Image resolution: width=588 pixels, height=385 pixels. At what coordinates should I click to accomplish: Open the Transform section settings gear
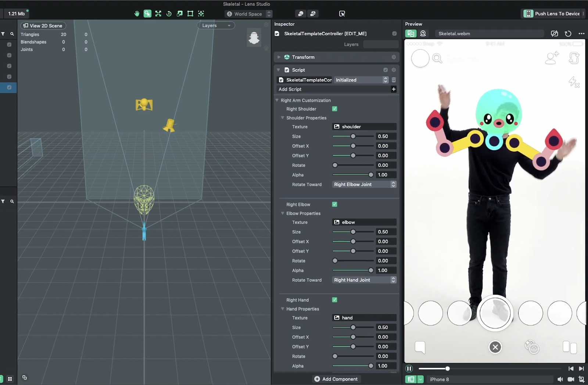coord(394,57)
